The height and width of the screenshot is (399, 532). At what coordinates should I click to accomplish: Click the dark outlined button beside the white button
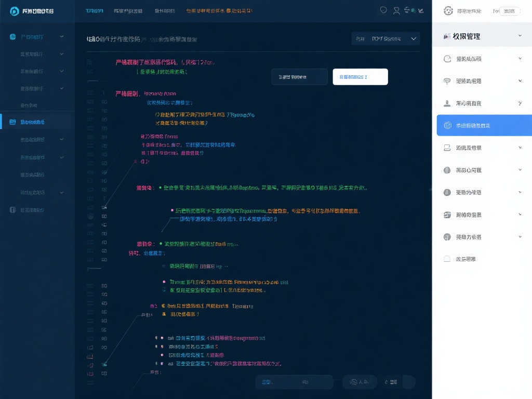(299, 77)
